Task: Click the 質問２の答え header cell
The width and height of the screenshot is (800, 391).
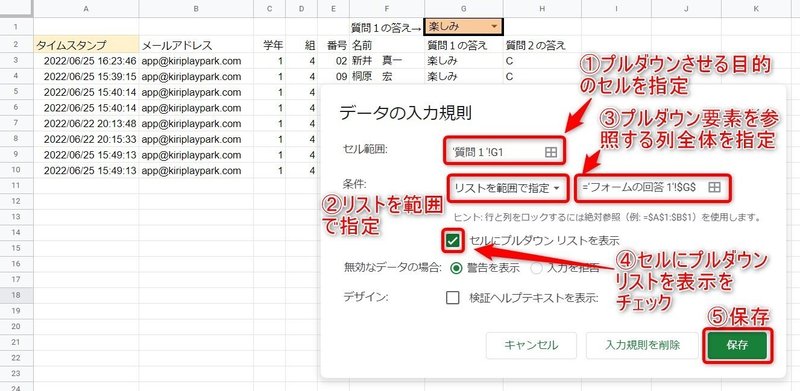Action: click(542, 44)
